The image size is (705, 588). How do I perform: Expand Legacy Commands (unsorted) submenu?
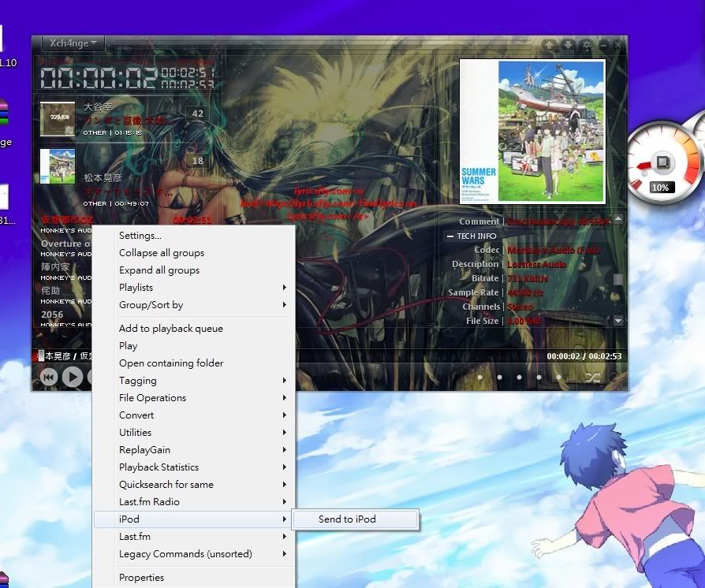[194, 554]
